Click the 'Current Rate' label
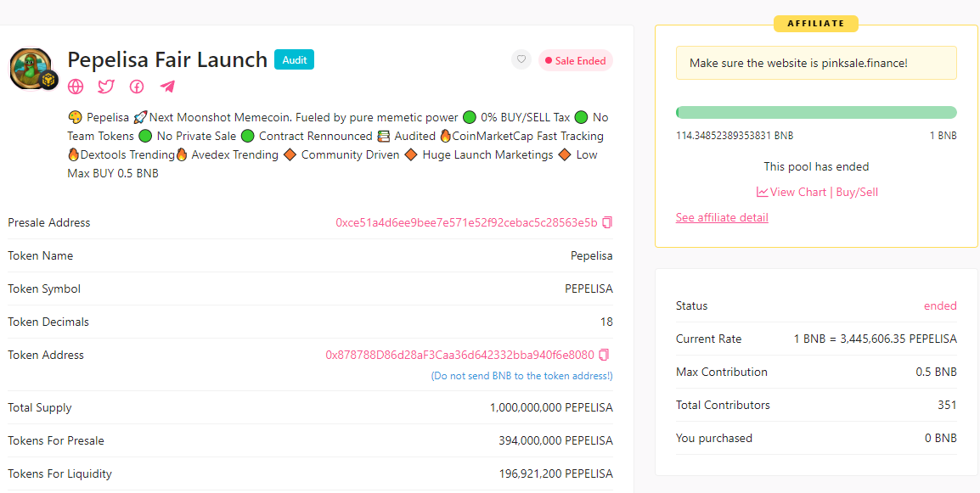The image size is (980, 493). pos(709,339)
